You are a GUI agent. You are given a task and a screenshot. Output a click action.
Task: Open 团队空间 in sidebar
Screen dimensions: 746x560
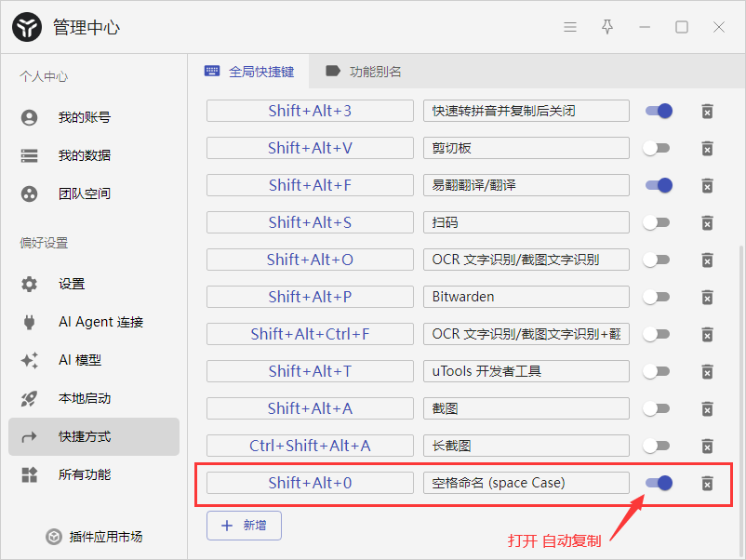point(94,193)
